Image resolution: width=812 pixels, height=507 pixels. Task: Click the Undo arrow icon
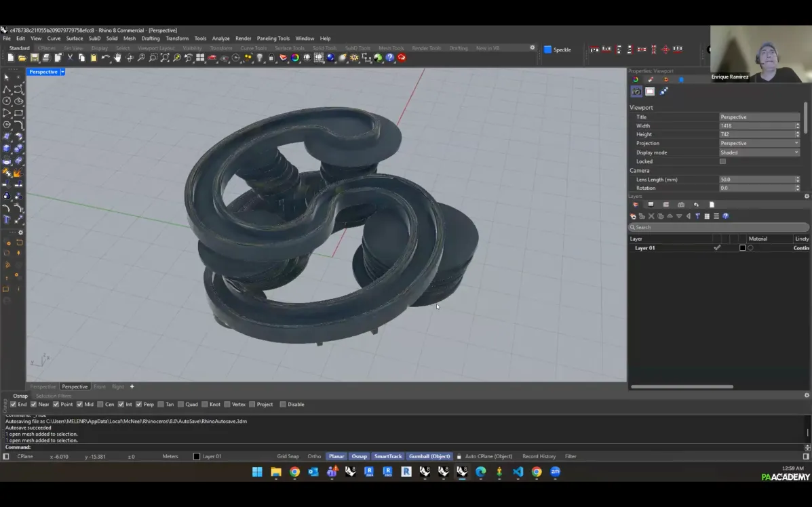pyautogui.click(x=105, y=58)
